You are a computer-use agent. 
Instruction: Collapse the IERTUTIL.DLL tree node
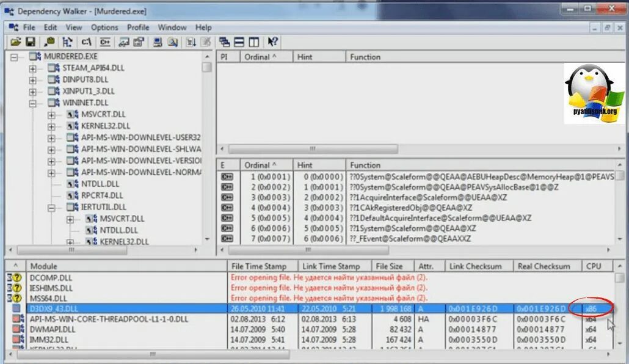click(x=51, y=208)
